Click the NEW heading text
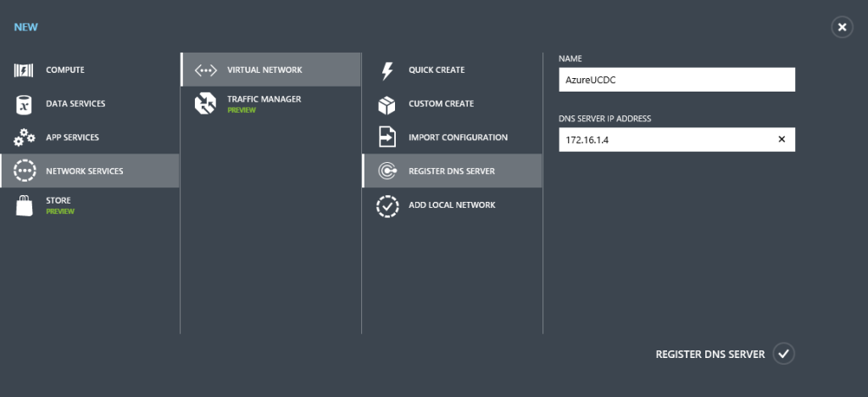Image resolution: width=868 pixels, height=397 pixels. 26,27
